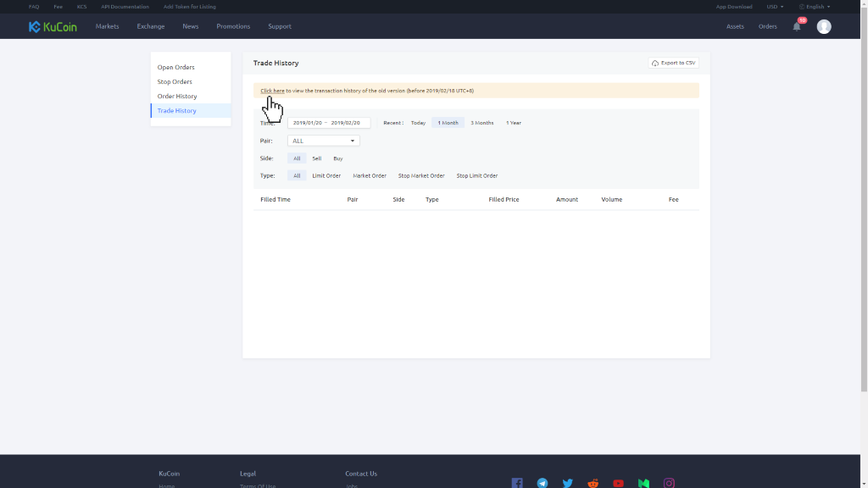This screenshot has height=488, width=868.
Task: Click the 'Click here' old version link
Action: (272, 90)
